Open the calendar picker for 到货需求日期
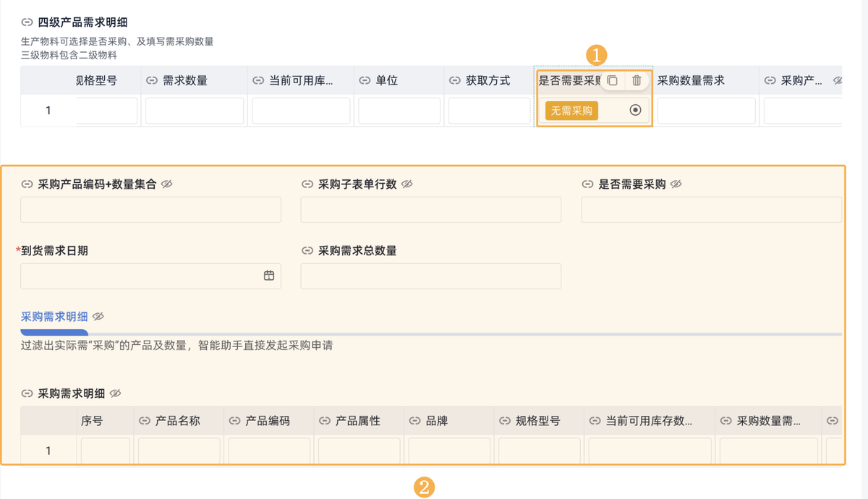 pos(269,276)
